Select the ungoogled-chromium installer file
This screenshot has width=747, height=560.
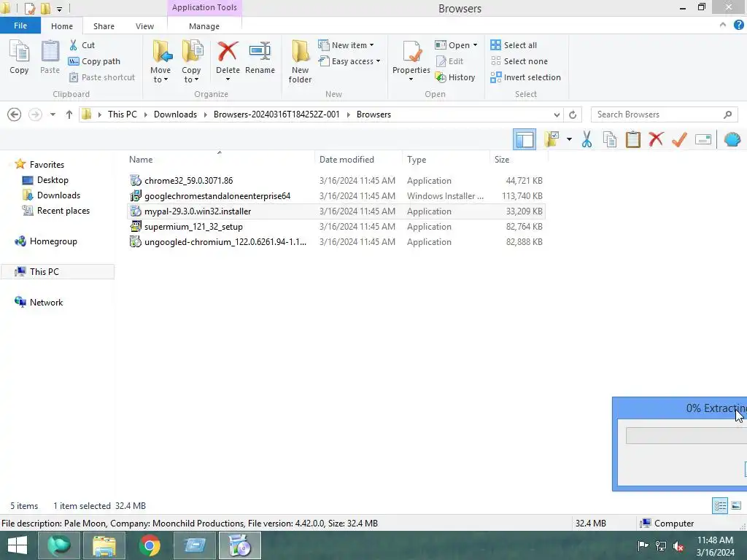[x=336, y=242]
